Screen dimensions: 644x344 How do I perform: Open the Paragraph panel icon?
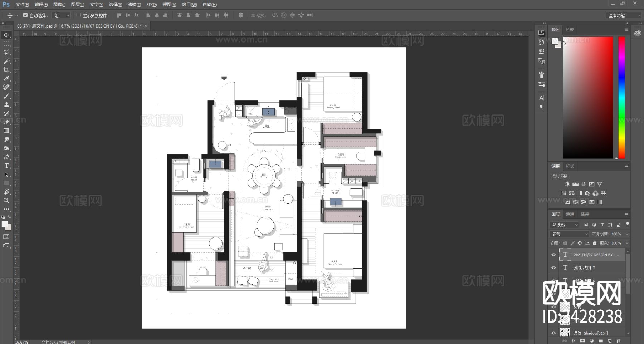click(542, 107)
